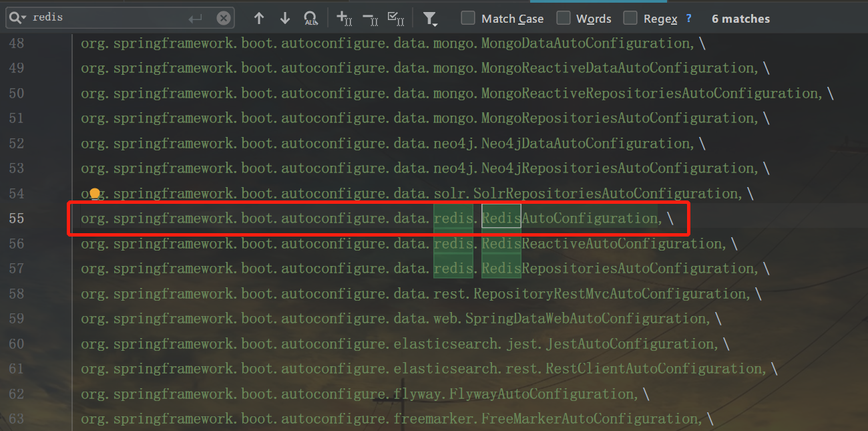Click the '6 matches' result count
This screenshot has width=868, height=431.
[x=740, y=19]
